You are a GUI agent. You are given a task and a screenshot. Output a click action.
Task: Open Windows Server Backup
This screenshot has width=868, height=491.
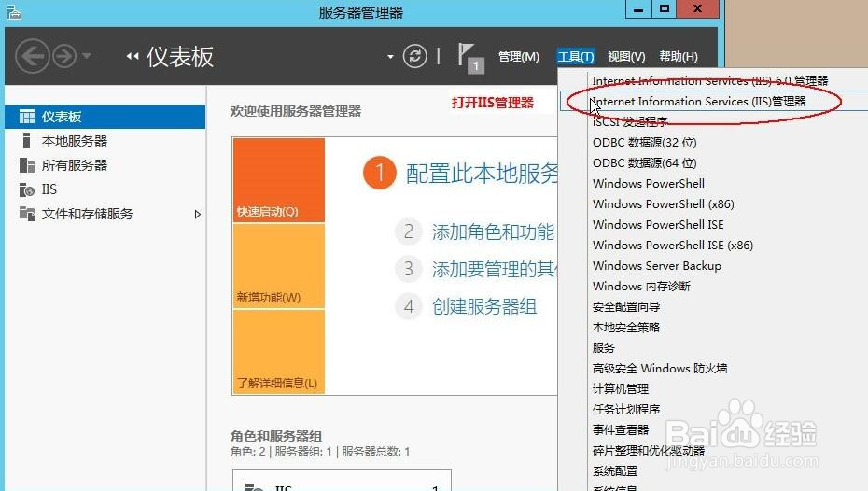click(x=656, y=266)
